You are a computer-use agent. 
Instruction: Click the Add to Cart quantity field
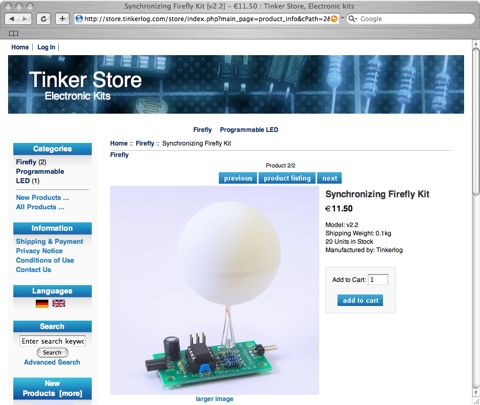[378, 280]
